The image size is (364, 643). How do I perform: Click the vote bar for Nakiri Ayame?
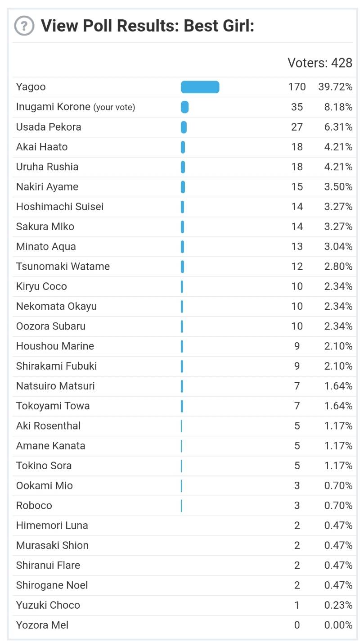coord(183,186)
